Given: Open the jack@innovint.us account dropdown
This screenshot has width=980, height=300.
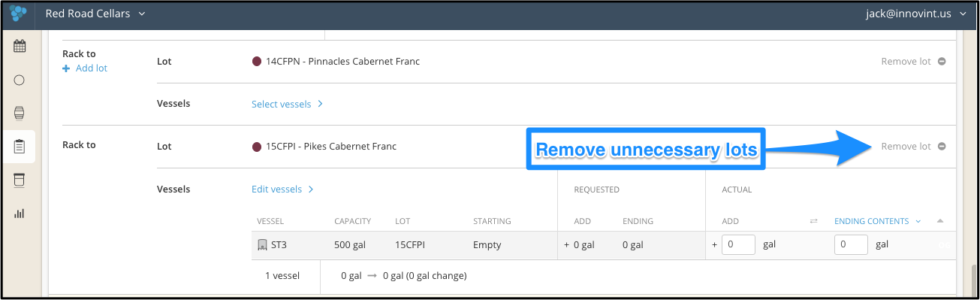Looking at the screenshot, I should 915,14.
